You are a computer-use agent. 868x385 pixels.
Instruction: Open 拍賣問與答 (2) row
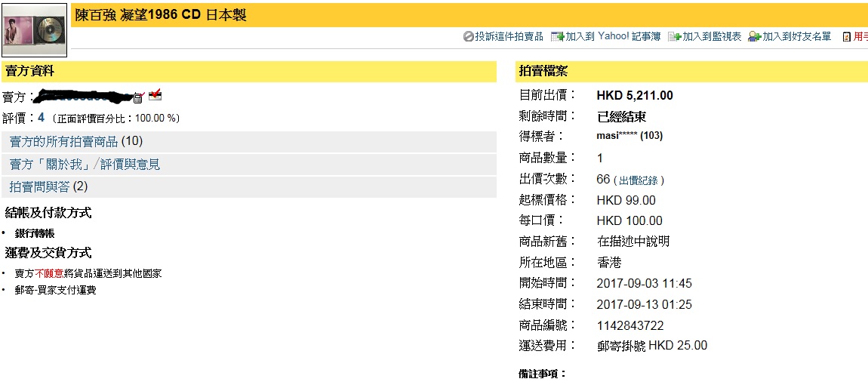[x=249, y=186]
